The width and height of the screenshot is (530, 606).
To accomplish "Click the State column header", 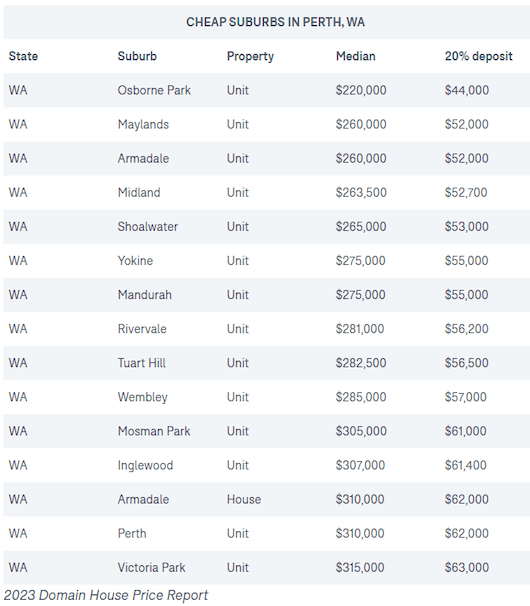I will pos(23,56).
